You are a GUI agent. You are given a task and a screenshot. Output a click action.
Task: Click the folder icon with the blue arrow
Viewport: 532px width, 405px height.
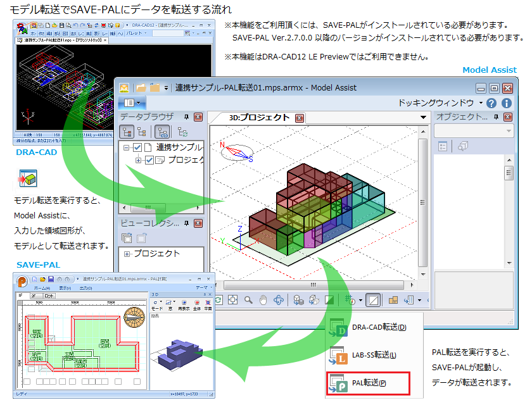tap(155, 88)
